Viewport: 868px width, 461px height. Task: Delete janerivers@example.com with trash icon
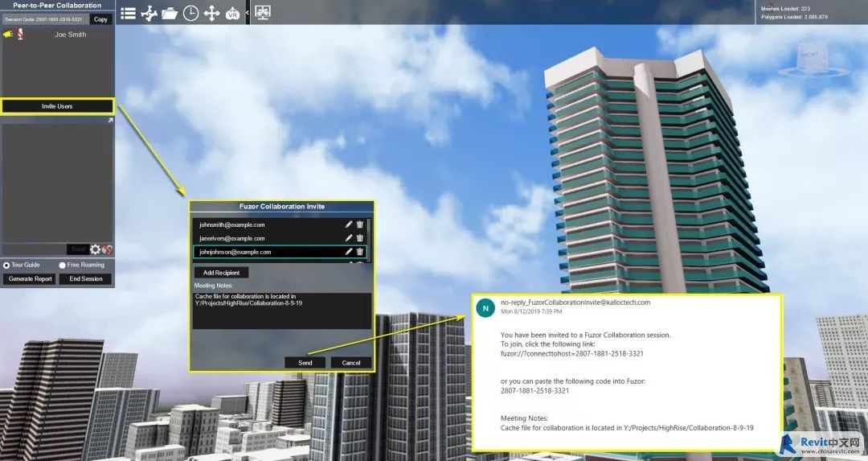pos(360,237)
